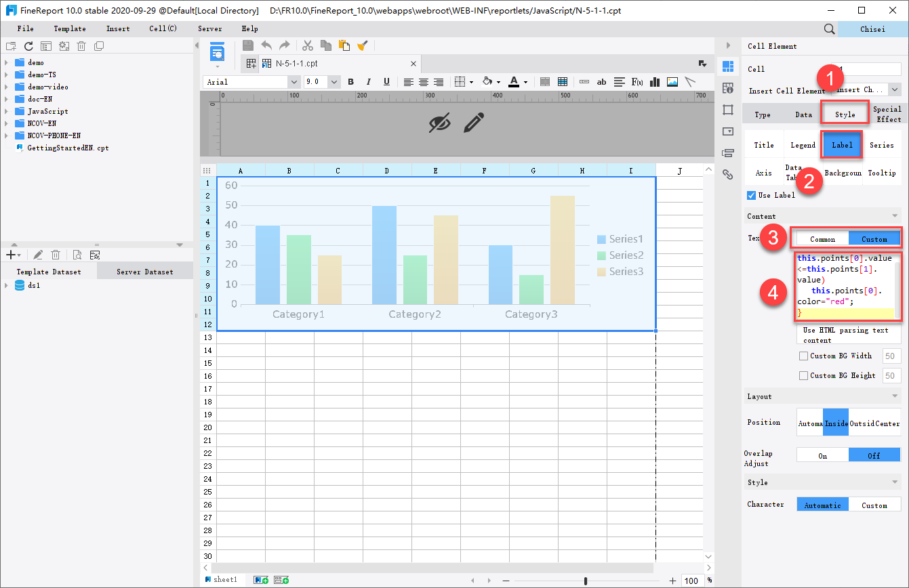The height and width of the screenshot is (588, 909).
Task: Set Character style to Custom
Action: pos(874,505)
